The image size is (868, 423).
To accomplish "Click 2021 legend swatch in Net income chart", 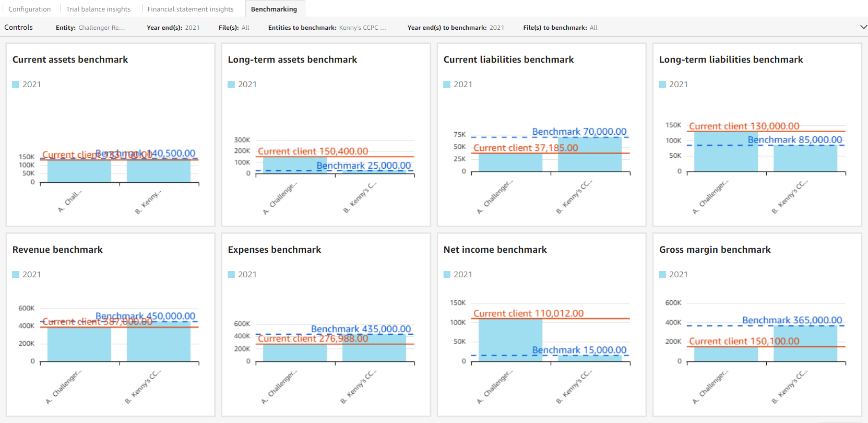I will click(x=447, y=275).
